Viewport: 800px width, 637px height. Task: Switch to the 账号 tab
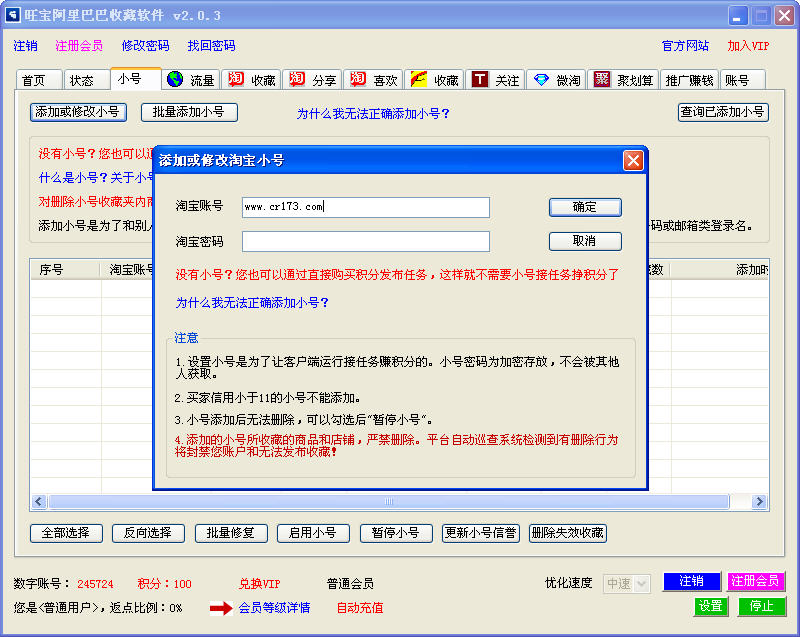742,80
